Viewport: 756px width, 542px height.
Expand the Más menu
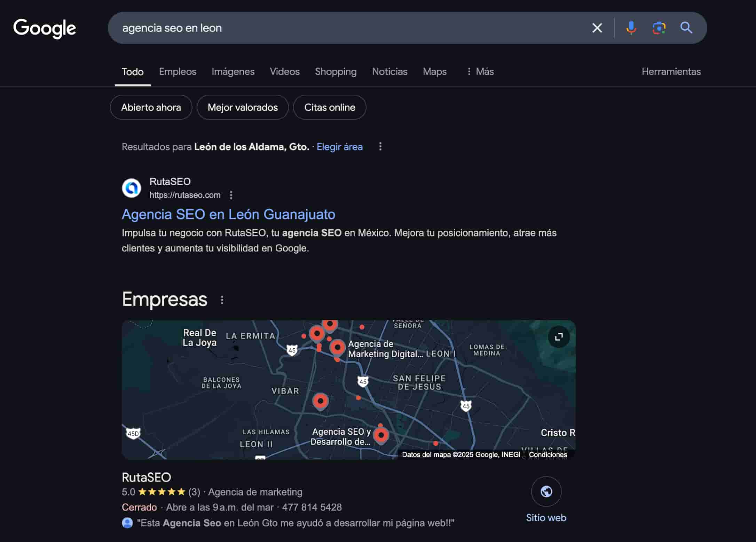[x=480, y=72]
